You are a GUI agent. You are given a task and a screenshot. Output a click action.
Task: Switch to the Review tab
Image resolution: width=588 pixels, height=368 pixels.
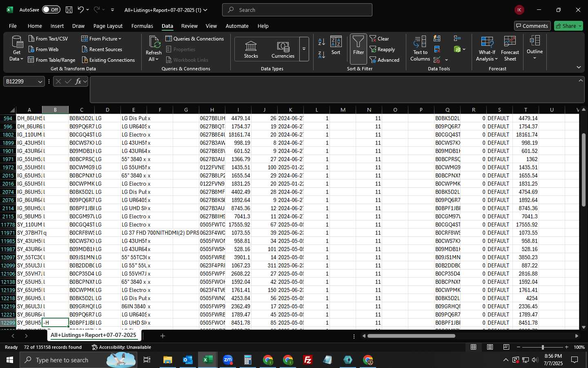(189, 26)
